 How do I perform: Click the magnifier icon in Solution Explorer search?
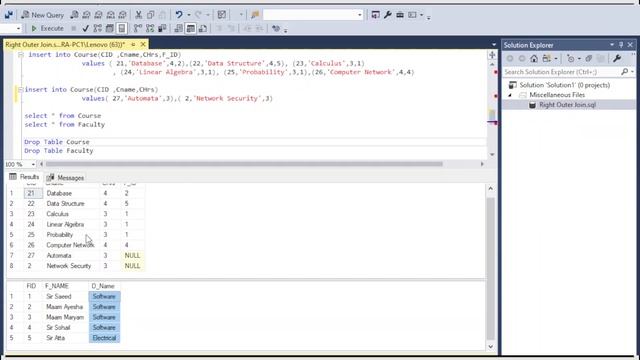tap(624, 72)
